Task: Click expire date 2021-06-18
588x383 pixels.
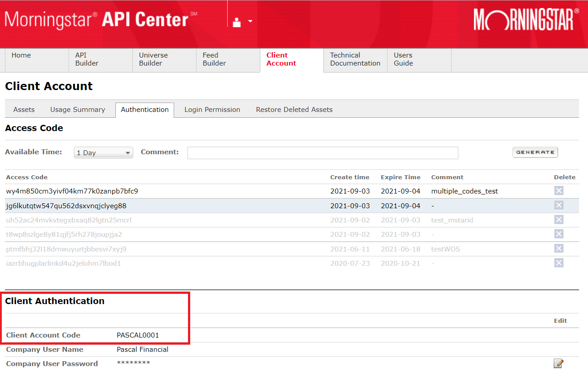Action: [400, 249]
